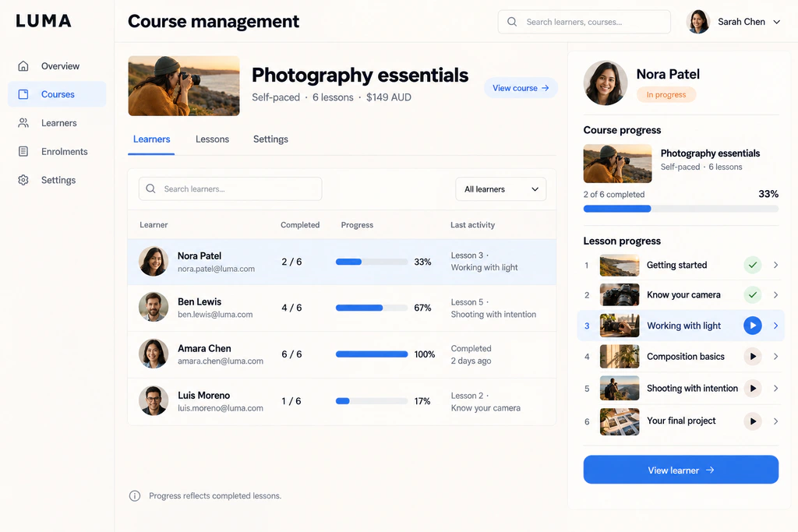Viewport: 798px width, 532px height.
Task: Click the course progress bar in detail panel
Action: [681, 209]
